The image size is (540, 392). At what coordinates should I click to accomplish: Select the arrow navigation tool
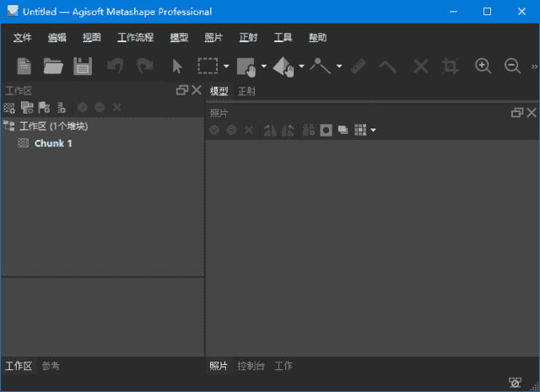point(176,66)
